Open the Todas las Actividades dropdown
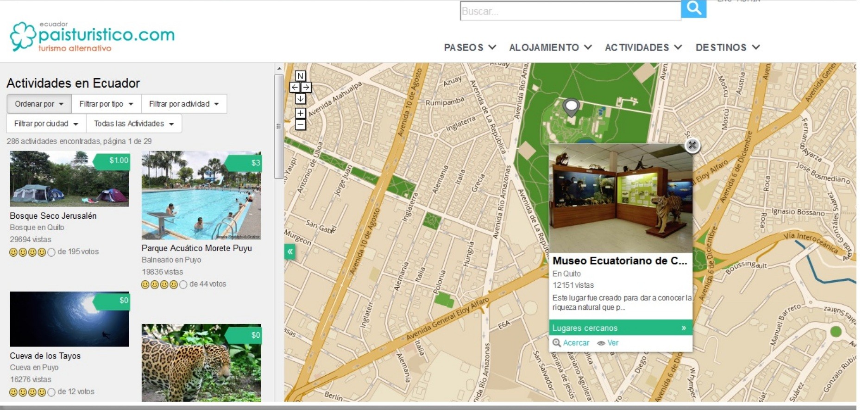This screenshot has width=868, height=410. pos(134,124)
